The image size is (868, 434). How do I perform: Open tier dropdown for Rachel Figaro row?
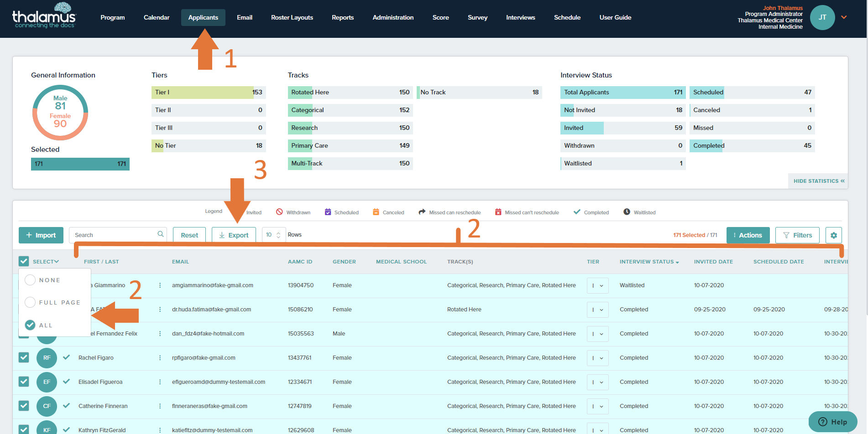(x=597, y=358)
